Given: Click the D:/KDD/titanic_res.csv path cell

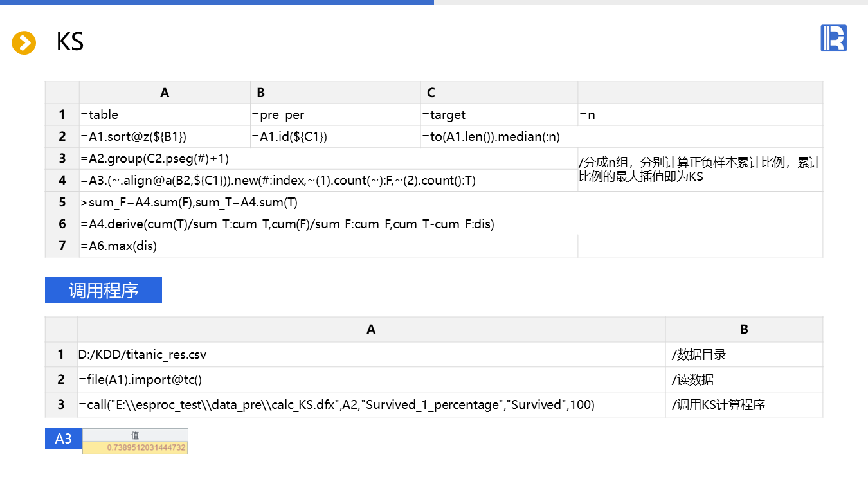Looking at the screenshot, I should pyautogui.click(x=371, y=354).
